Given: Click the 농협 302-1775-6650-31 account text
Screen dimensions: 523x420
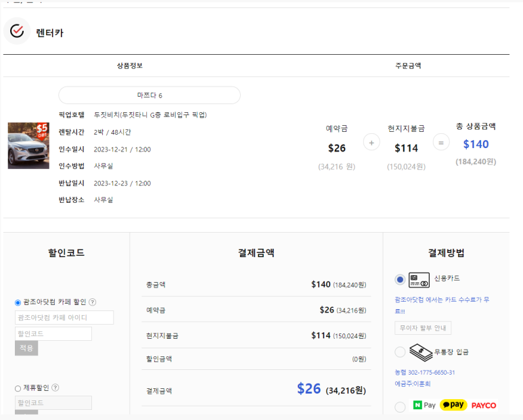Looking at the screenshot, I should [x=425, y=373].
